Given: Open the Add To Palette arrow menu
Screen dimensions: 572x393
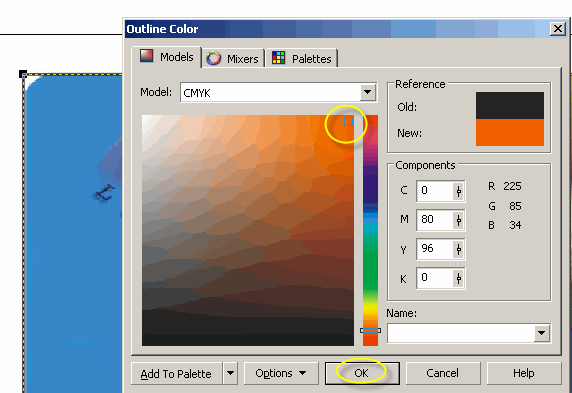Looking at the screenshot, I should [230, 373].
